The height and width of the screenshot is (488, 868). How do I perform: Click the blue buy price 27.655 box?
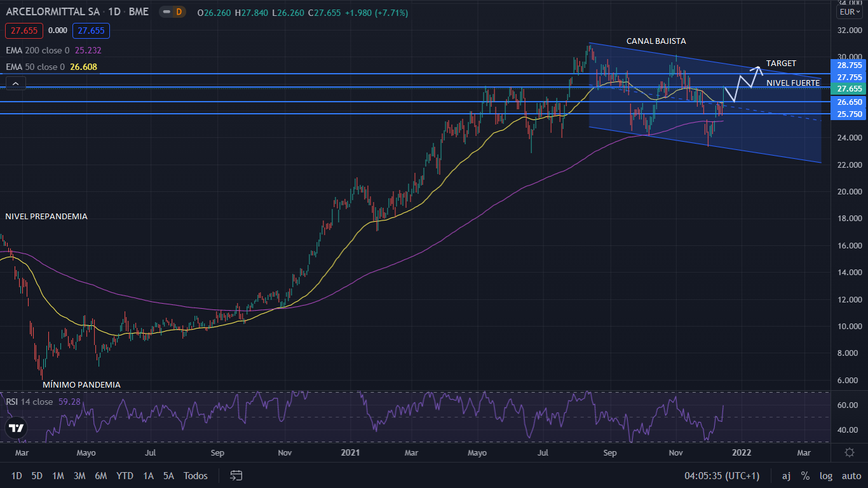click(x=91, y=30)
